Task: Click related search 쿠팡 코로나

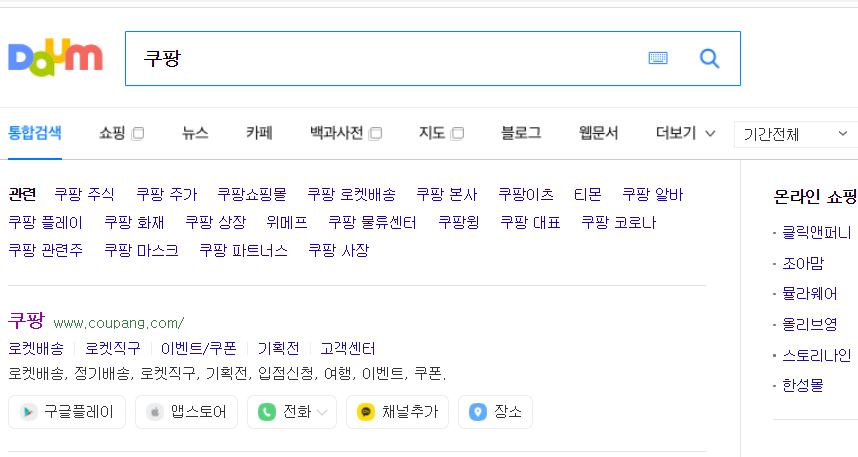Action: tap(618, 222)
